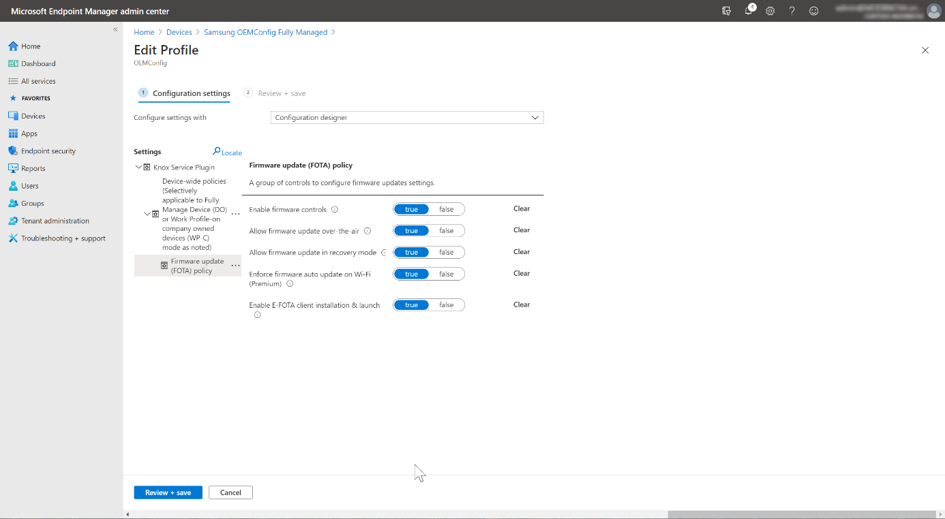
Task: Open the help question mark icon
Action: [792, 11]
